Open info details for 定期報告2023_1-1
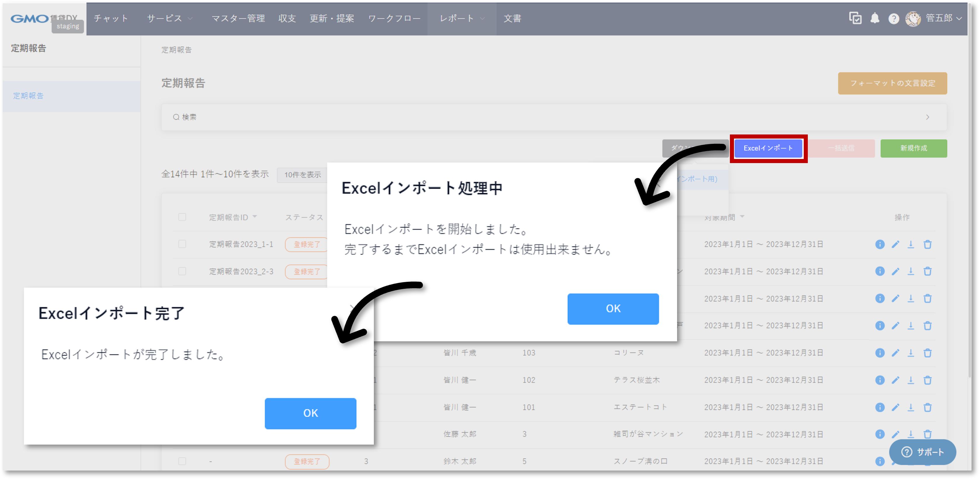Viewport: 980px width, 479px height. coord(880,244)
